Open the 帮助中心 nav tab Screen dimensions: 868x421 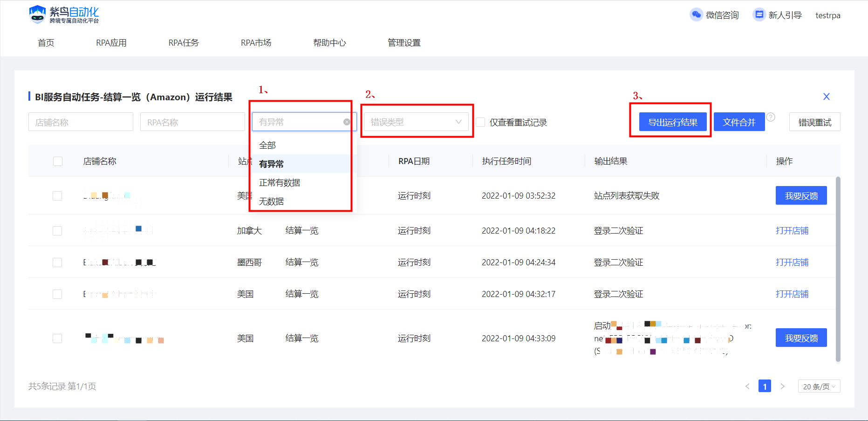click(329, 43)
